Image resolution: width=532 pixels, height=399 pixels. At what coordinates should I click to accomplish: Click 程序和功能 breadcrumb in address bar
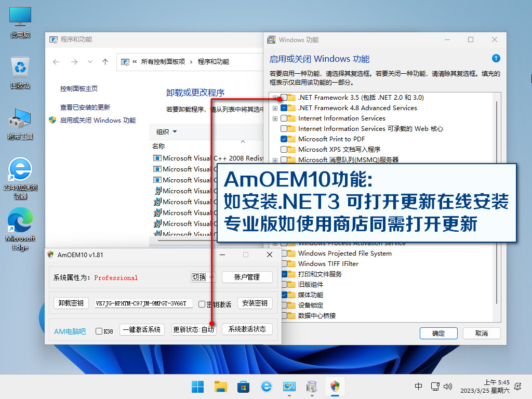(x=214, y=62)
